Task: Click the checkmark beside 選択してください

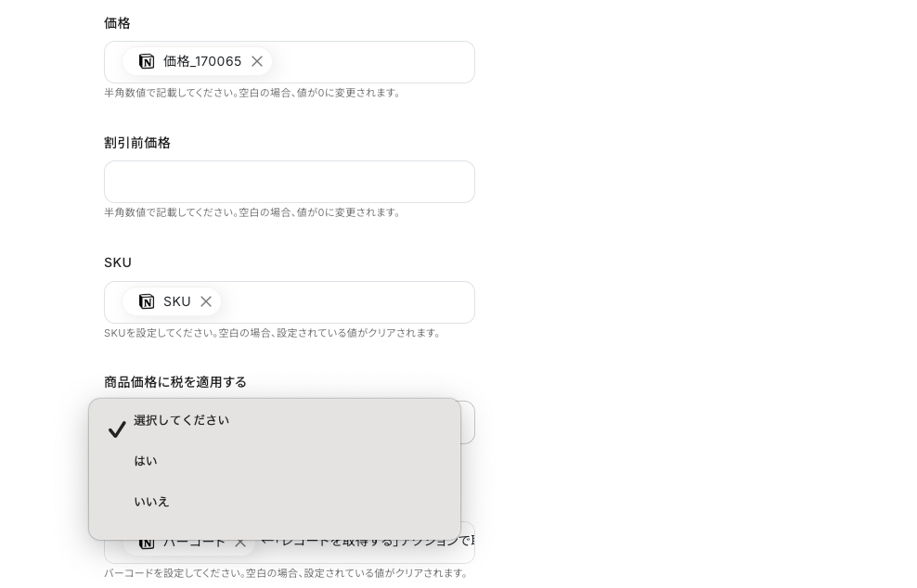Action: tap(117, 429)
